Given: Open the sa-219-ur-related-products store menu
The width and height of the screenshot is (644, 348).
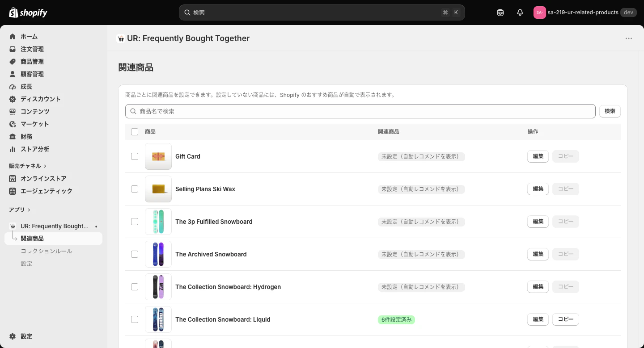Looking at the screenshot, I should coord(584,13).
